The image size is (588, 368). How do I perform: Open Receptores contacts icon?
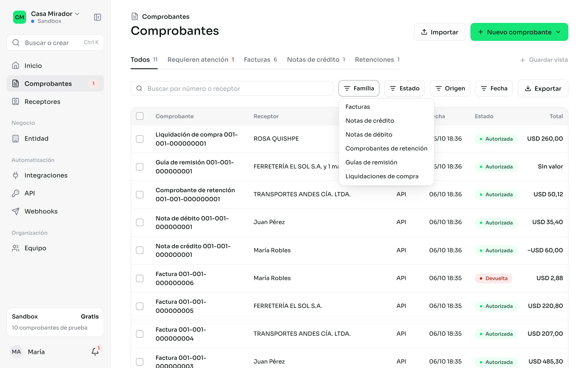click(x=16, y=101)
